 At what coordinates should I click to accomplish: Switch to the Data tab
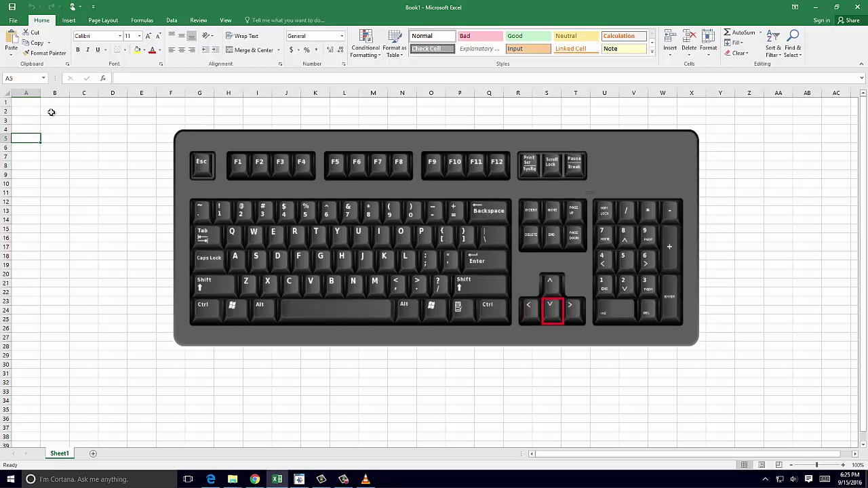click(172, 20)
